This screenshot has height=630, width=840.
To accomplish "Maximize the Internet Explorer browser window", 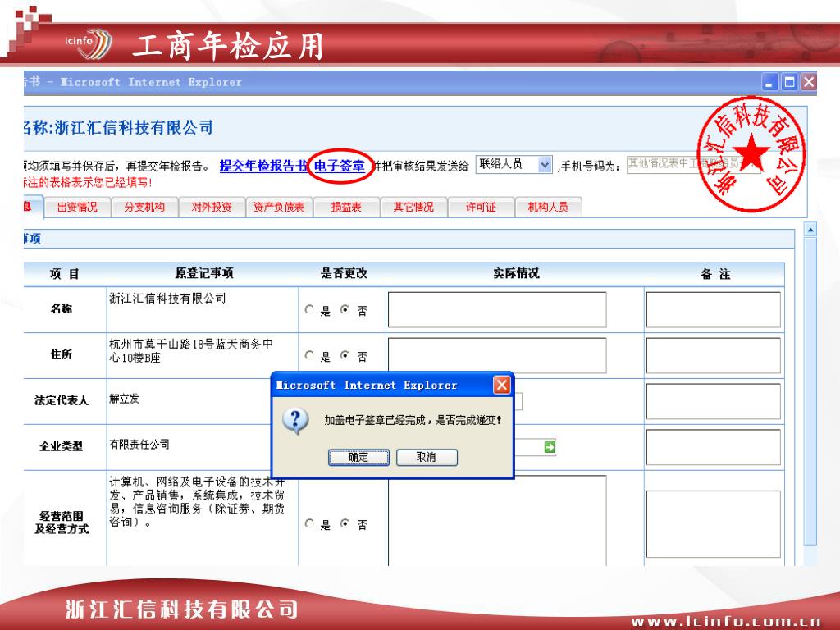I will (789, 83).
